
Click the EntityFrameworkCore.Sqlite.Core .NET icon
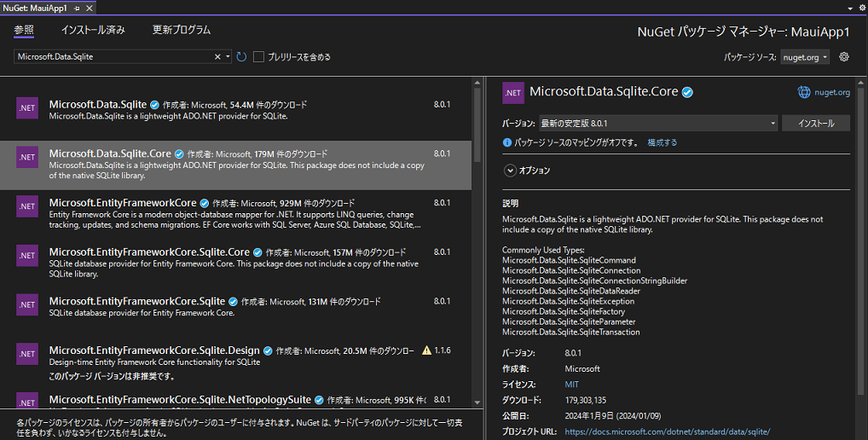coord(27,256)
